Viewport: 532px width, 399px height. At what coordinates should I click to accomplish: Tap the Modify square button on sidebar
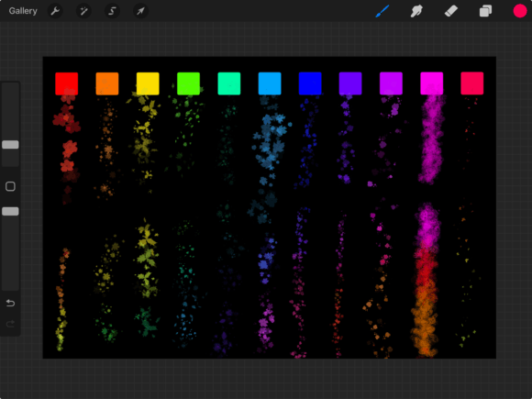(x=10, y=186)
